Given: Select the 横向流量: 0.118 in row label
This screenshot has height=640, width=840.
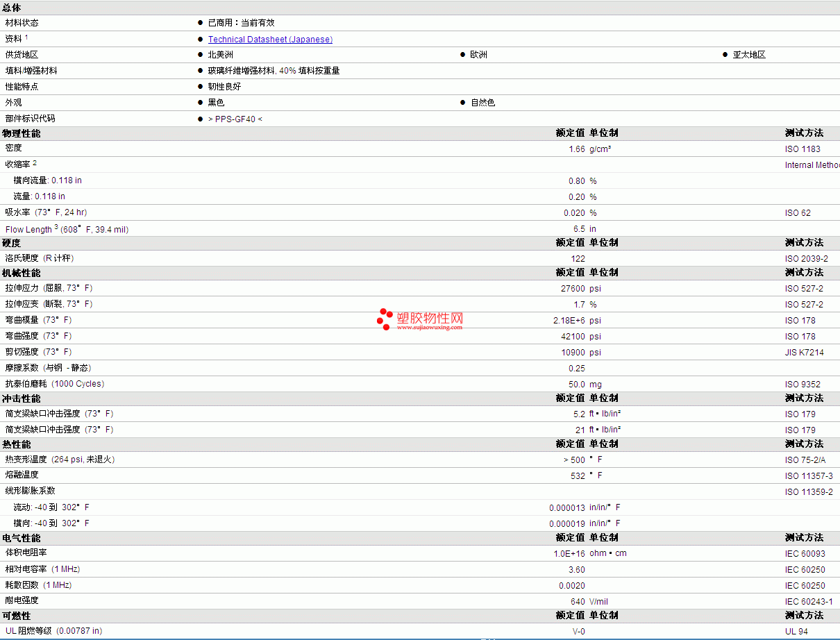Looking at the screenshot, I should pyautogui.click(x=48, y=180).
